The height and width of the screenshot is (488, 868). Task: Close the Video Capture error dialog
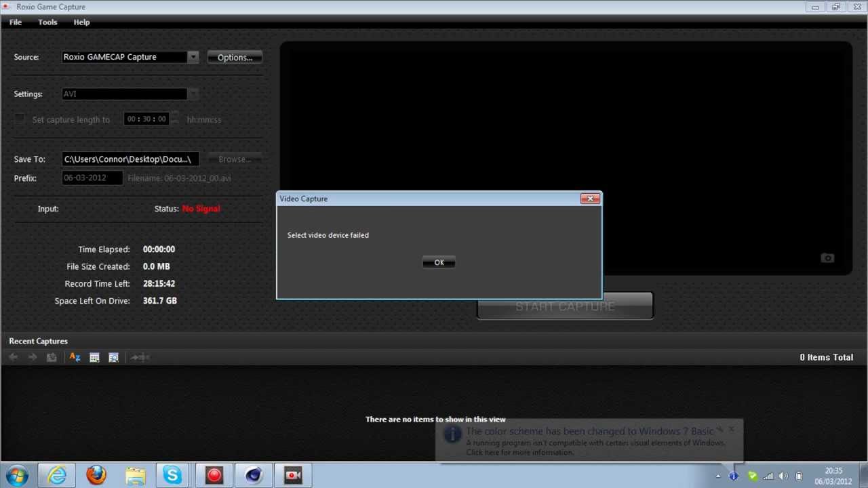click(x=590, y=199)
